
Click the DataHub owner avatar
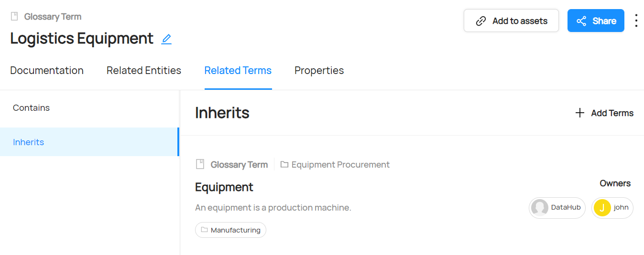pos(540,208)
